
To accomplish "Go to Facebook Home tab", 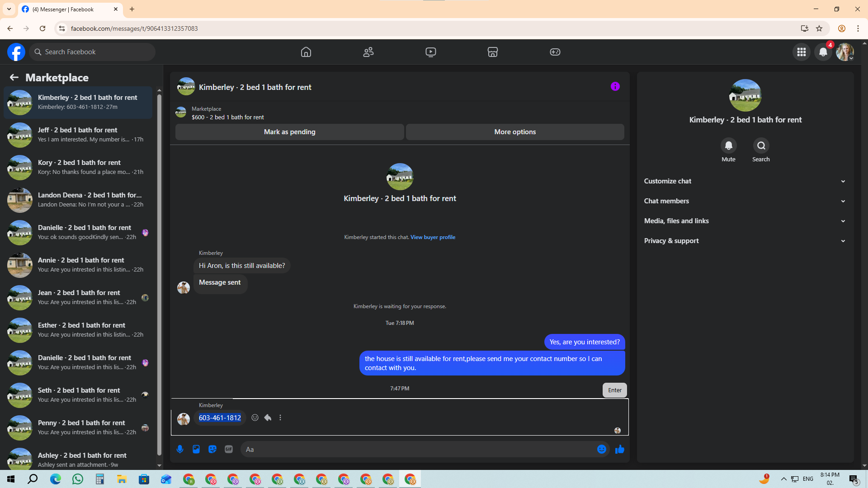I will tap(306, 52).
